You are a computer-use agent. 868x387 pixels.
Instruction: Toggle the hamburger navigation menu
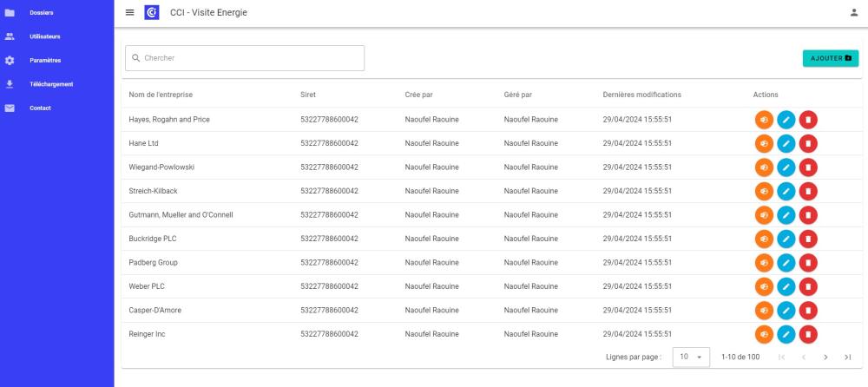[129, 12]
